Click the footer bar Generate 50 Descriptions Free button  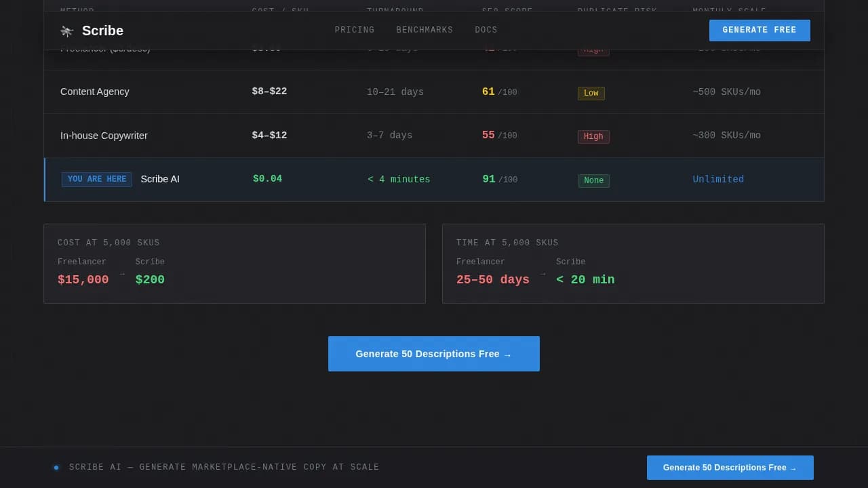730,468
